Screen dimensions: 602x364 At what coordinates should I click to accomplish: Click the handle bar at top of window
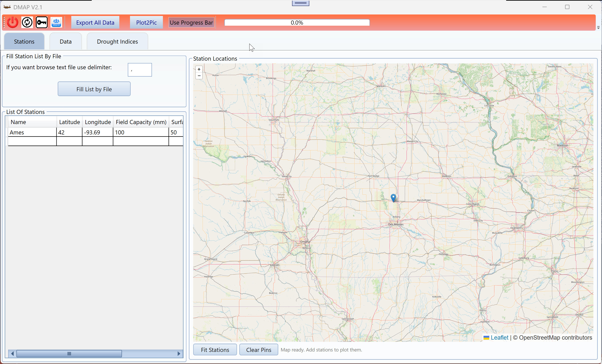coord(300,3)
